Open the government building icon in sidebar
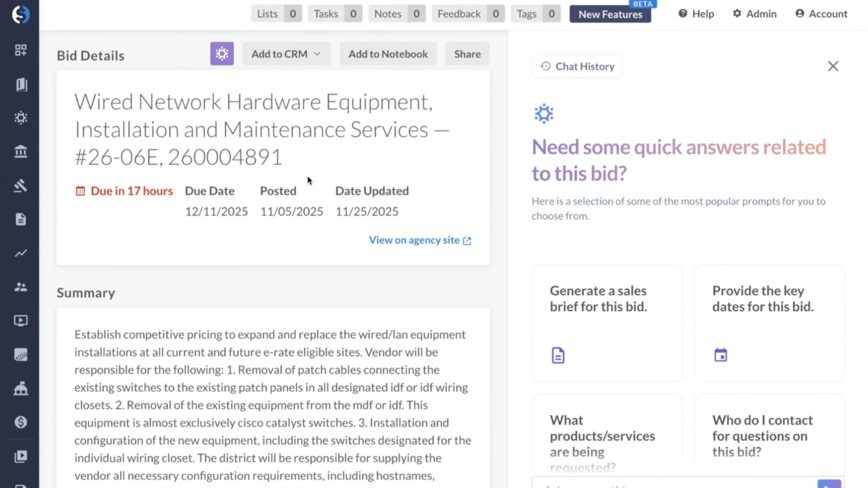The width and height of the screenshot is (868, 488). coord(21,152)
